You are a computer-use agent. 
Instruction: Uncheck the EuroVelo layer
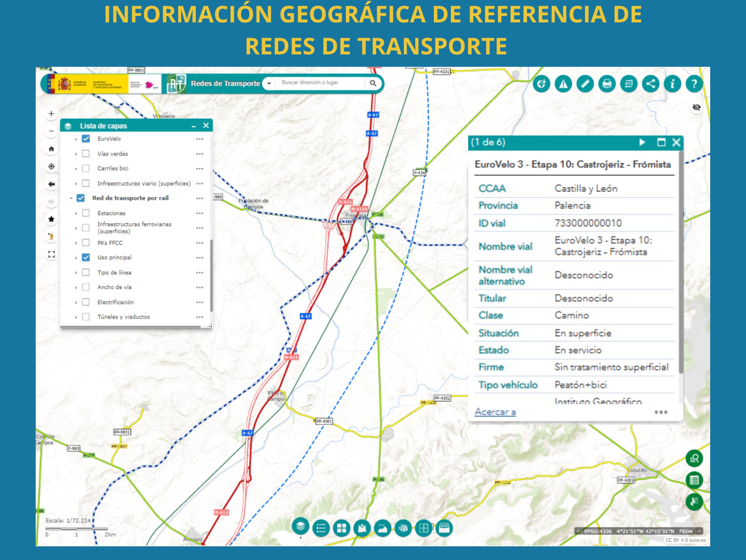[86, 139]
